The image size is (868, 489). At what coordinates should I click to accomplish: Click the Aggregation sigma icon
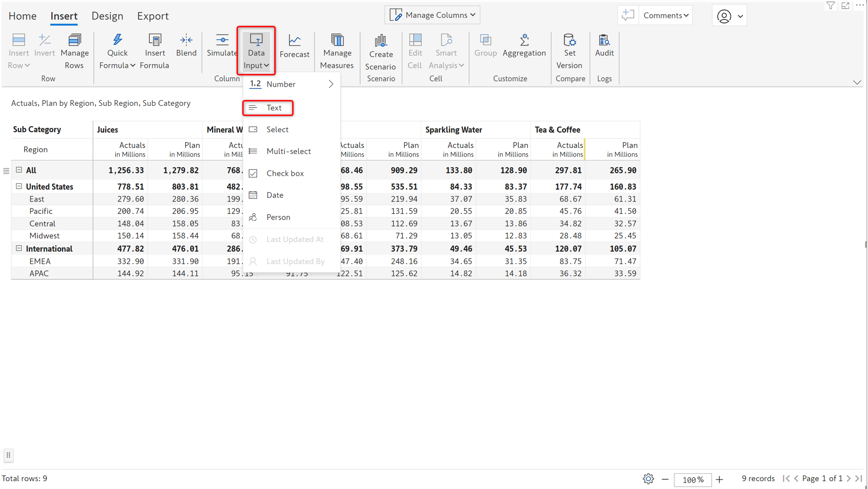click(x=524, y=40)
